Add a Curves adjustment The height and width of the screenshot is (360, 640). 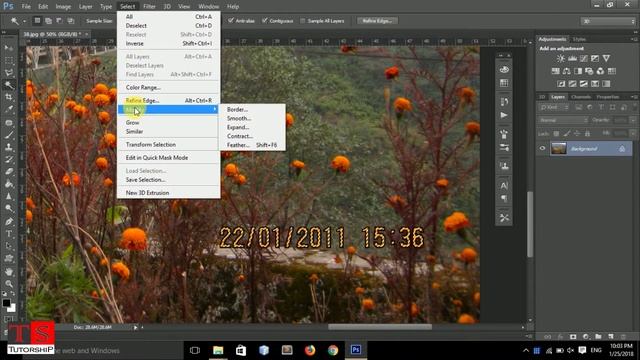pos(584,58)
